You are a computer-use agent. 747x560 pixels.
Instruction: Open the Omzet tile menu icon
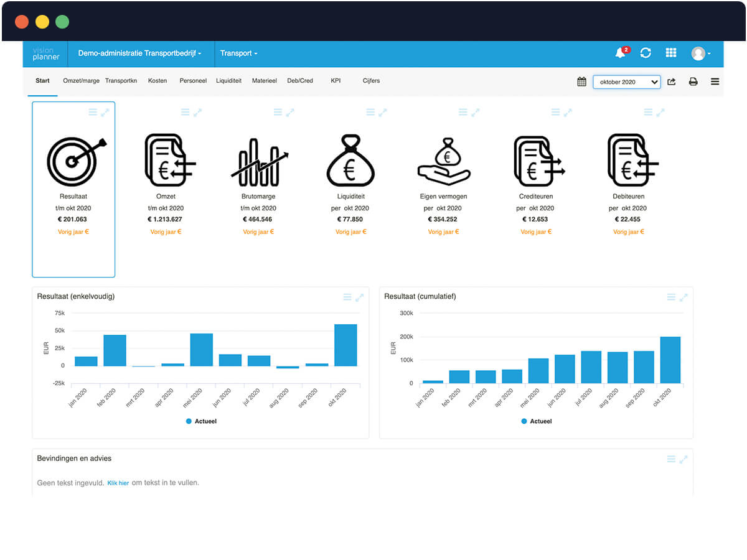click(186, 112)
